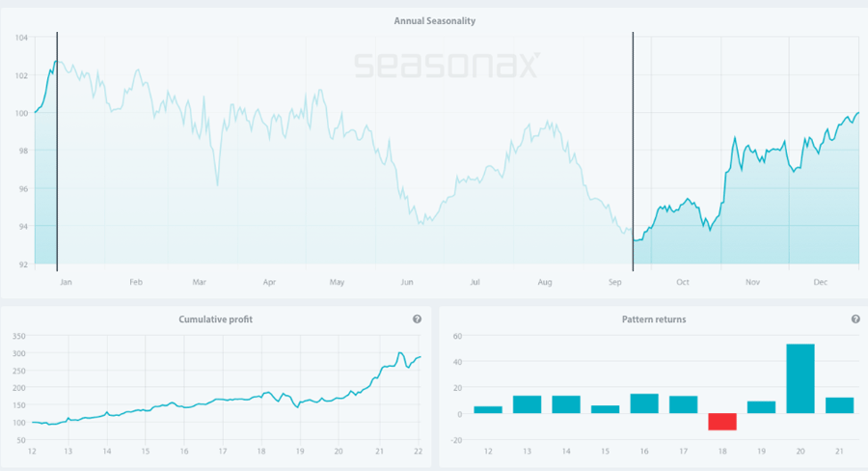Click the Jun label on seasonality axis
The height and width of the screenshot is (471, 868).
[x=407, y=283]
